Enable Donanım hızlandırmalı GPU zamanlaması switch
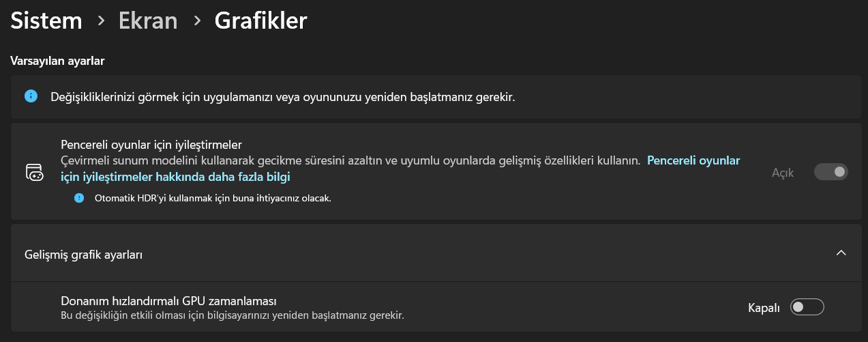Viewport: 868px width, 342px height. pyautogui.click(x=807, y=307)
